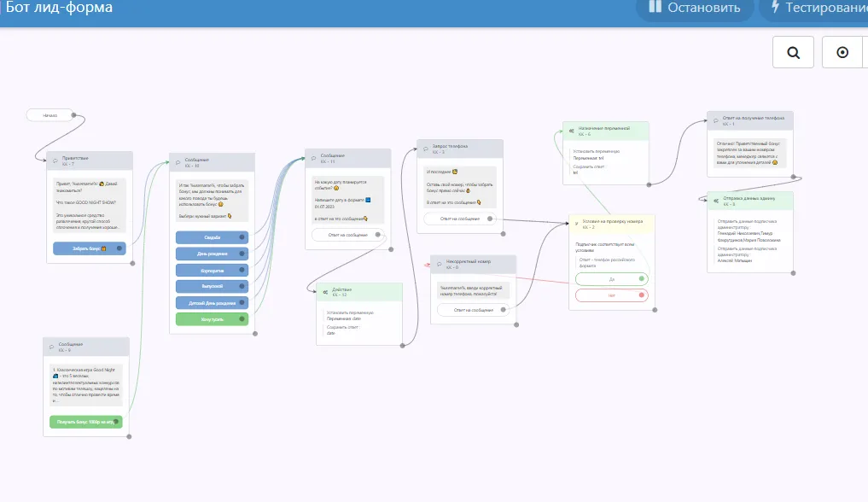Click the chat icon on Приветствие block
868x502 pixels.
point(55,160)
